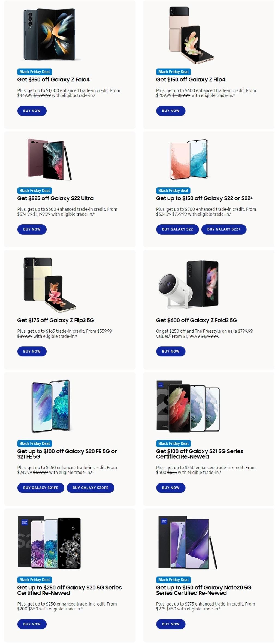
Task: Click the Galaxy Note20 5G product image
Action: 188,542
